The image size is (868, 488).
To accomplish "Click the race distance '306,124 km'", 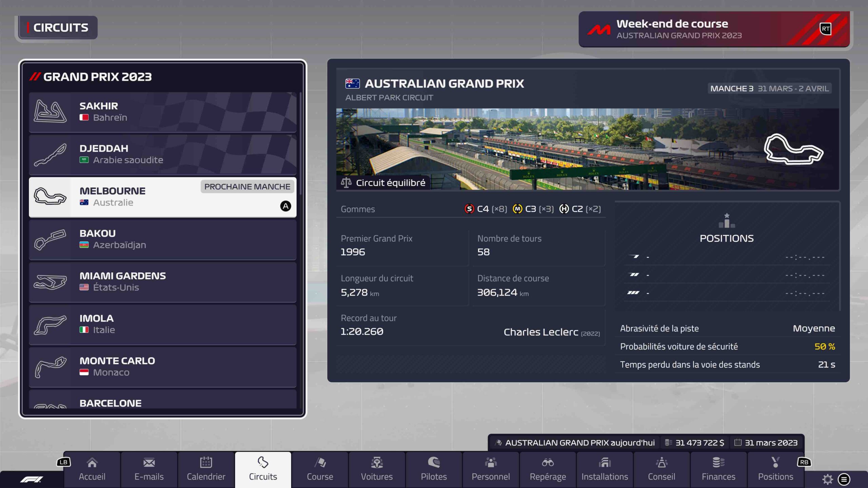I will [503, 292].
